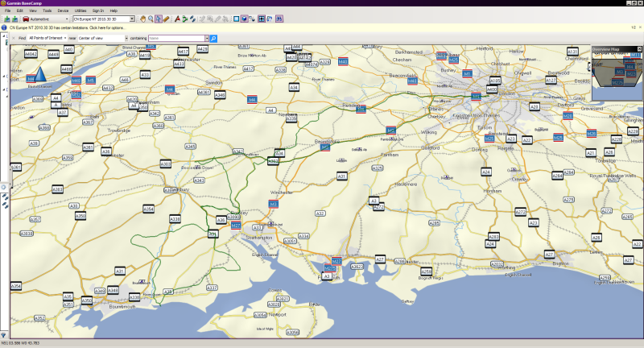Close the Overview Map panel
This screenshot has height=348, width=644.
[x=639, y=49]
